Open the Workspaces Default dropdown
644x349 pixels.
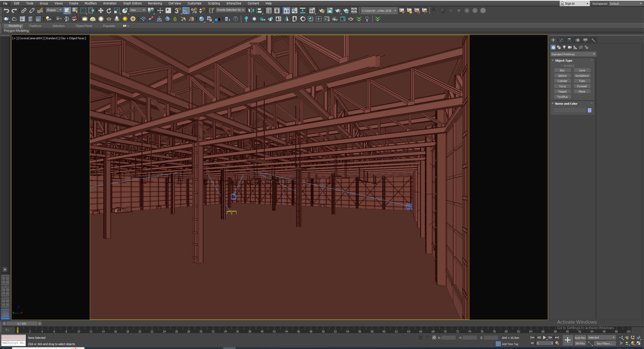(626, 4)
